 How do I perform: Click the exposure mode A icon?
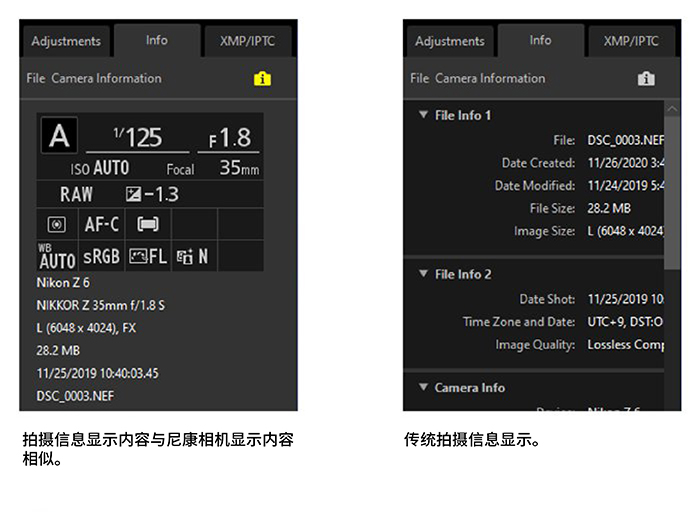(58, 137)
